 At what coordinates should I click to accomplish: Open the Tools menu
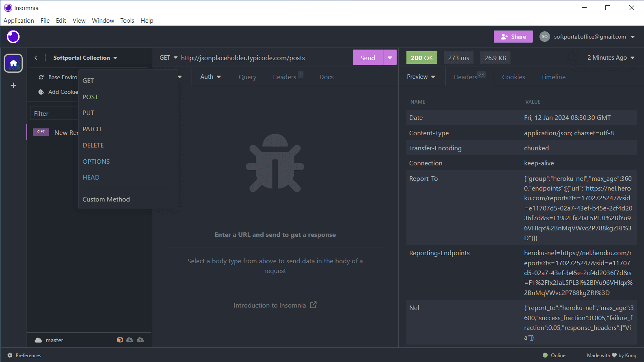[x=127, y=20]
